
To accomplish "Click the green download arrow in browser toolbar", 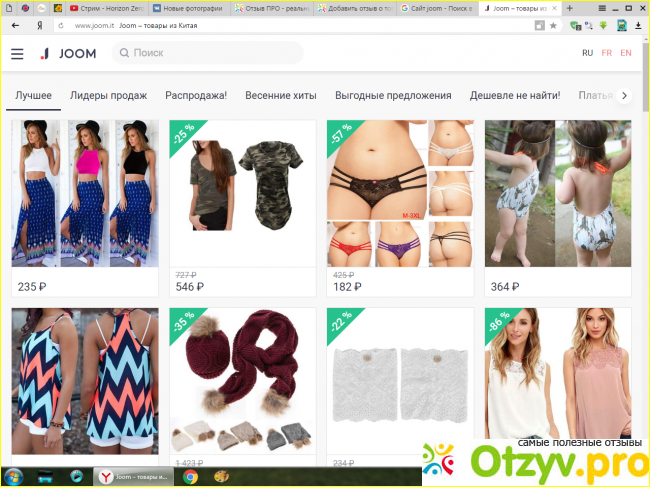I will click(x=603, y=25).
